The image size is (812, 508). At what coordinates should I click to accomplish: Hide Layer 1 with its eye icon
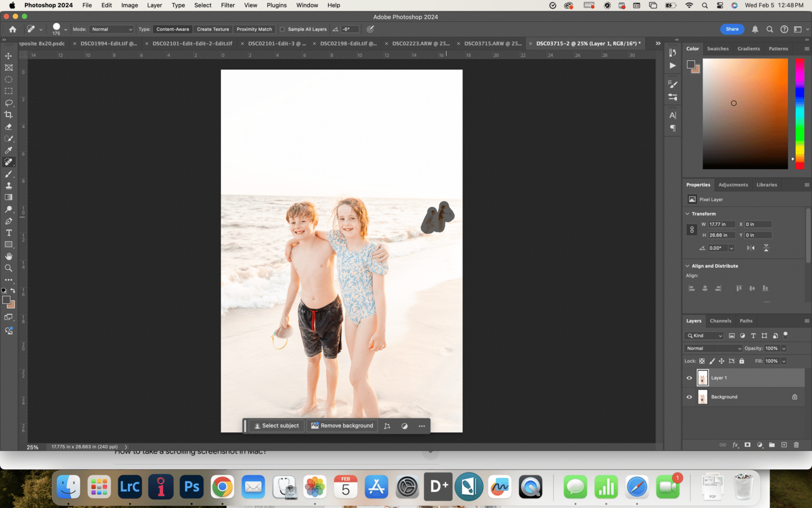[x=689, y=378]
